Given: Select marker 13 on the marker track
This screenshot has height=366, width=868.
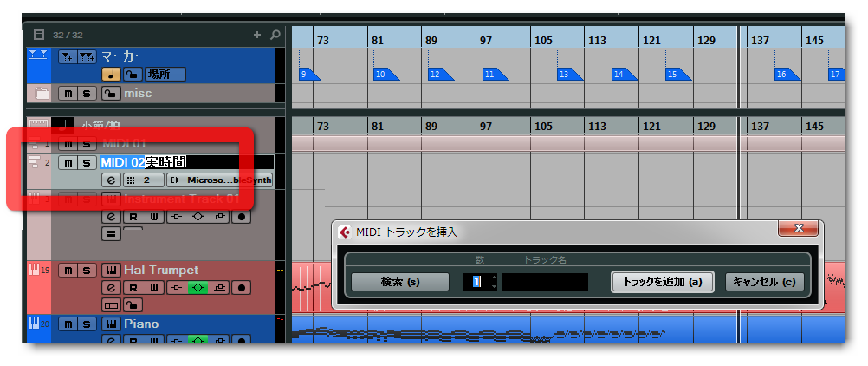Looking at the screenshot, I should [x=570, y=75].
